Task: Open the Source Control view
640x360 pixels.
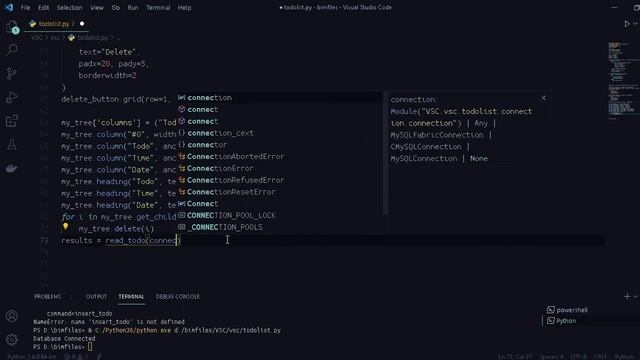Action: coord(12,73)
